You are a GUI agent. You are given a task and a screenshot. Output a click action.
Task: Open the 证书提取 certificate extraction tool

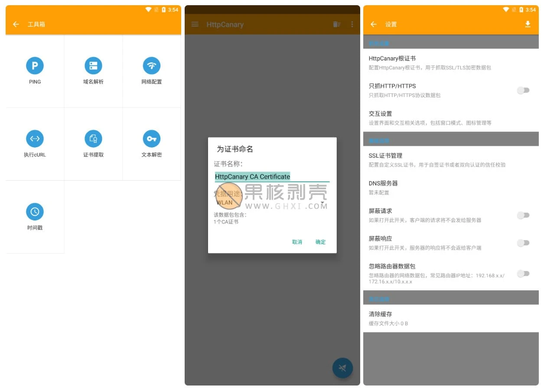[93, 144]
